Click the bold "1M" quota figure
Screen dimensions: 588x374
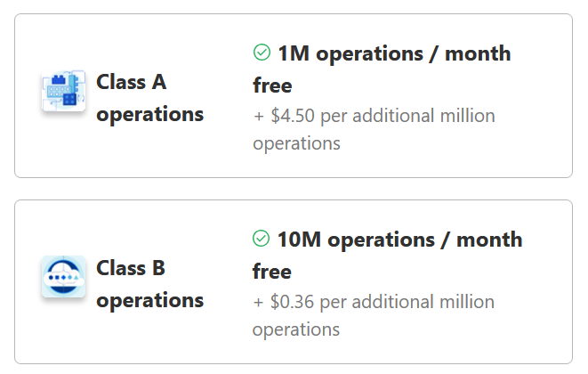(x=294, y=53)
